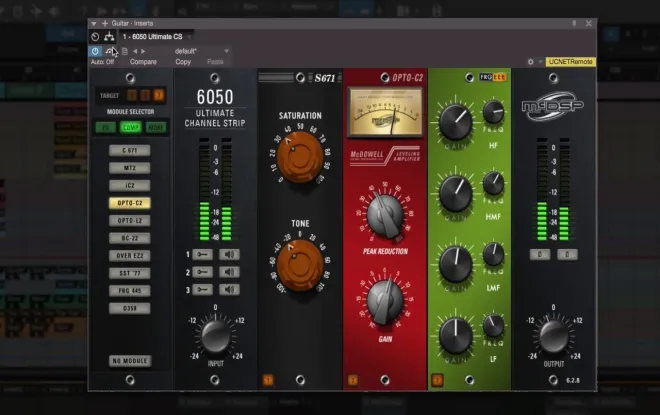Screen dimensions: 660x415
Task: Expand the arrow next to settings gear
Action: (x=540, y=62)
